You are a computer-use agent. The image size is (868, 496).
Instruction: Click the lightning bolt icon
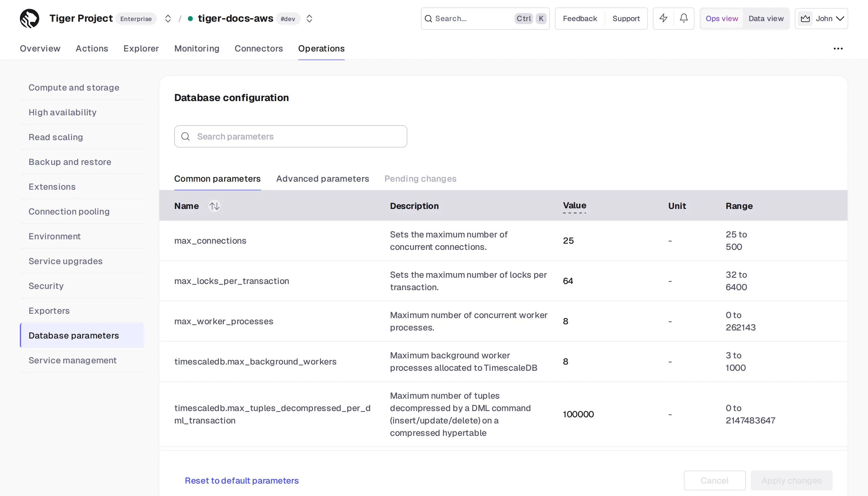point(663,18)
